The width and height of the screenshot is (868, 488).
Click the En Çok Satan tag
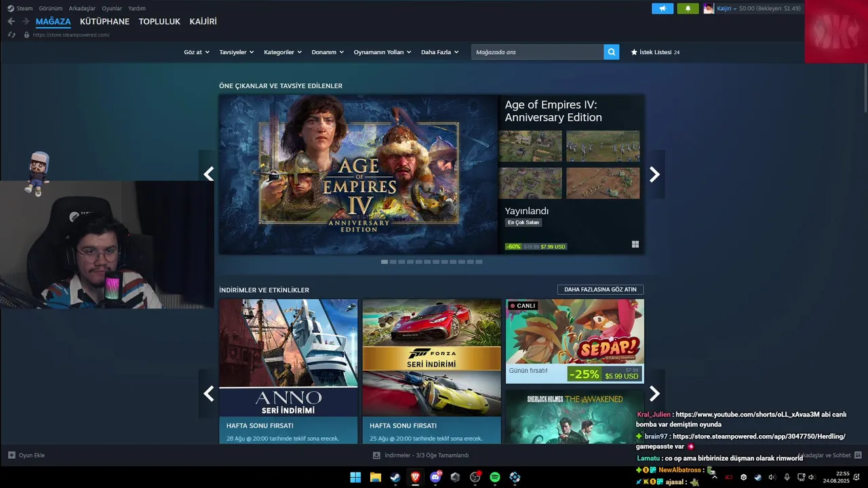click(524, 222)
